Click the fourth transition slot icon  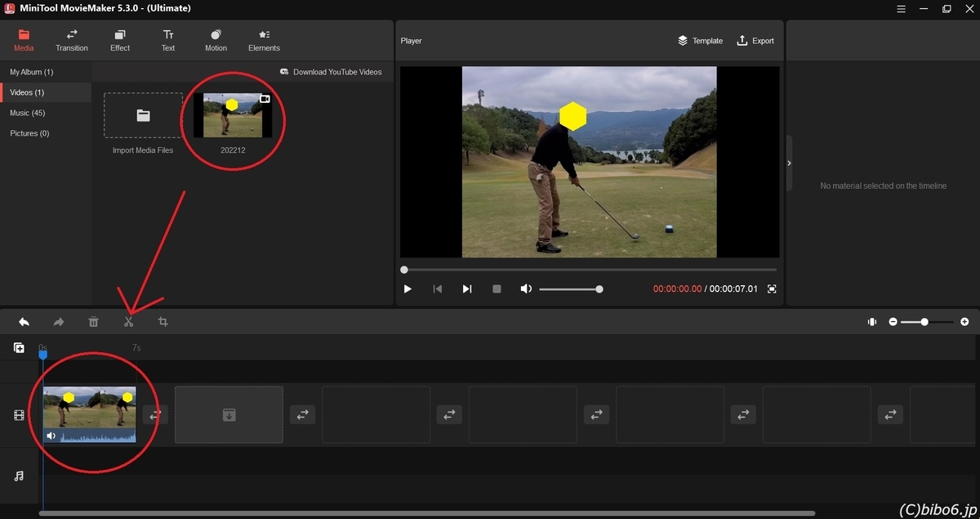tap(596, 415)
